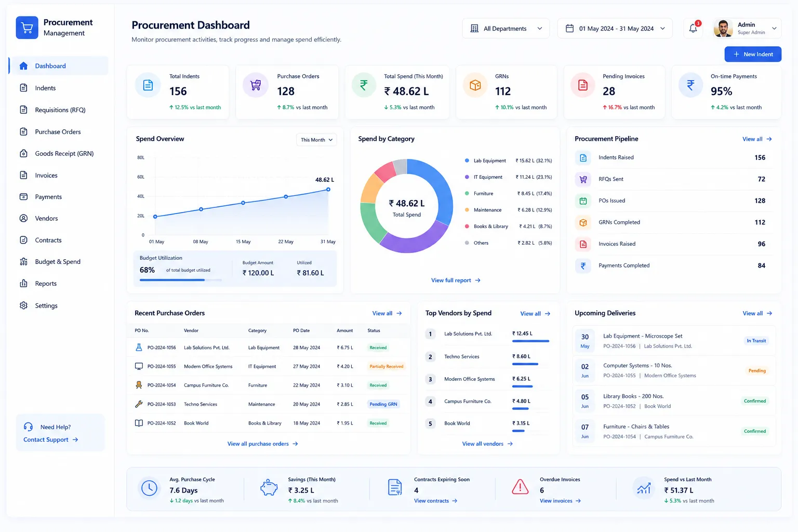Expand the This Month selector in Spend Overview
This screenshot has height=532, width=798.
point(316,140)
